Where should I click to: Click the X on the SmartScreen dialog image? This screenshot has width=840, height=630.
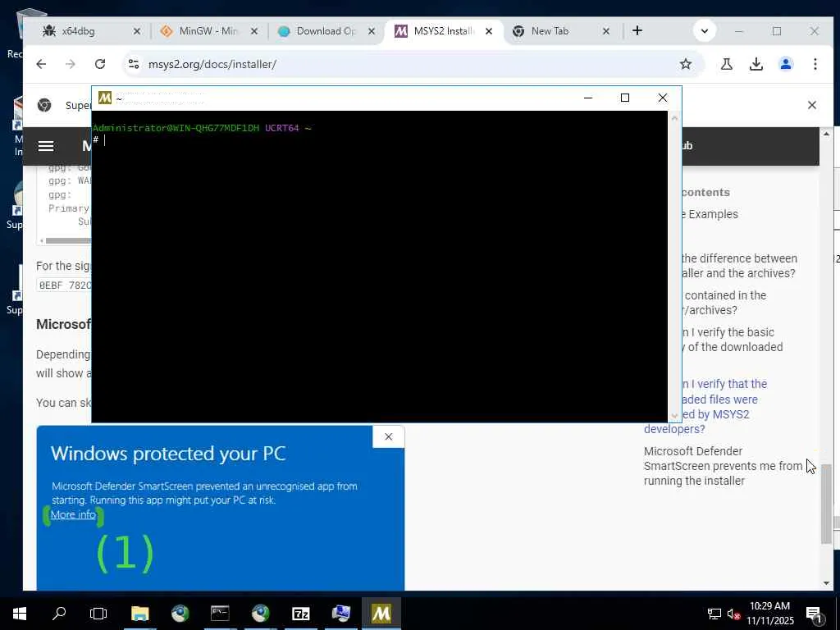click(x=388, y=436)
